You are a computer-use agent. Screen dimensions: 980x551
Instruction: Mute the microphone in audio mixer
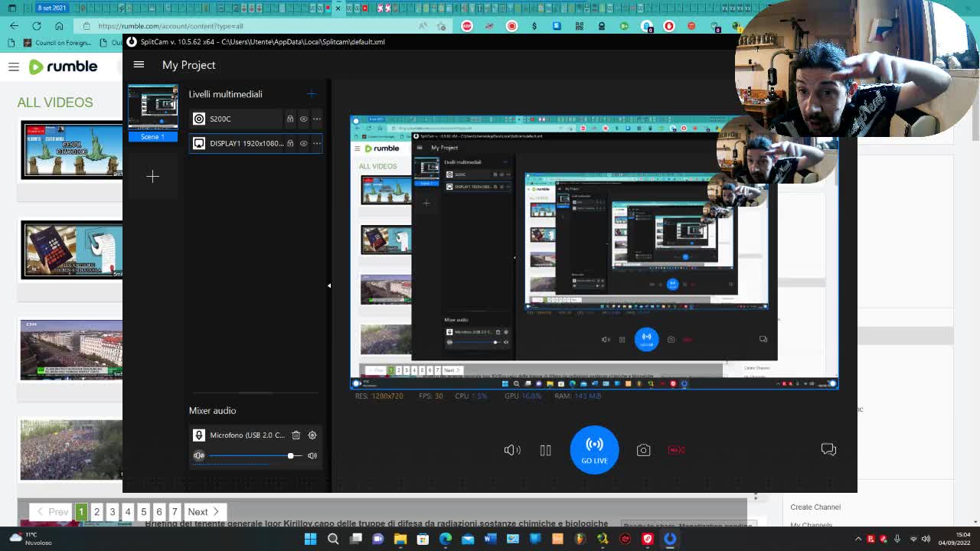[x=199, y=455]
